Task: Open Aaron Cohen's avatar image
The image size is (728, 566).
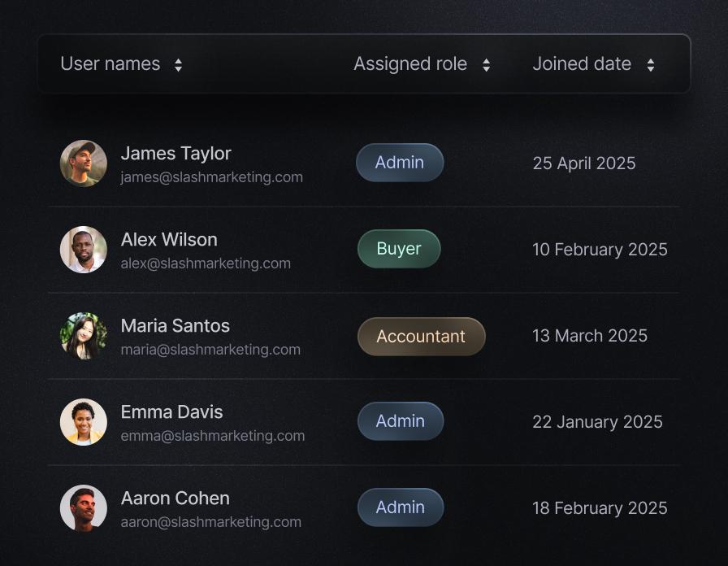Action: (84, 508)
